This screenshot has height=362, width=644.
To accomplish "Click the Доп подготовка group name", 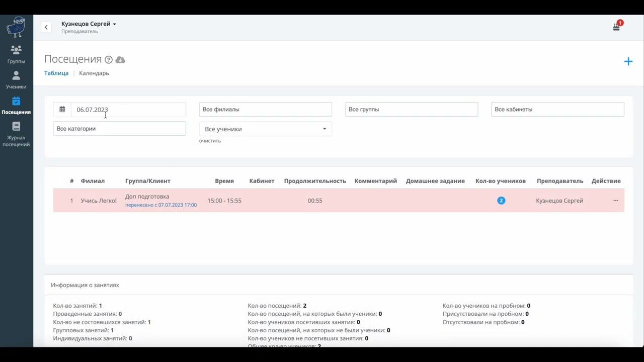I will tap(147, 197).
